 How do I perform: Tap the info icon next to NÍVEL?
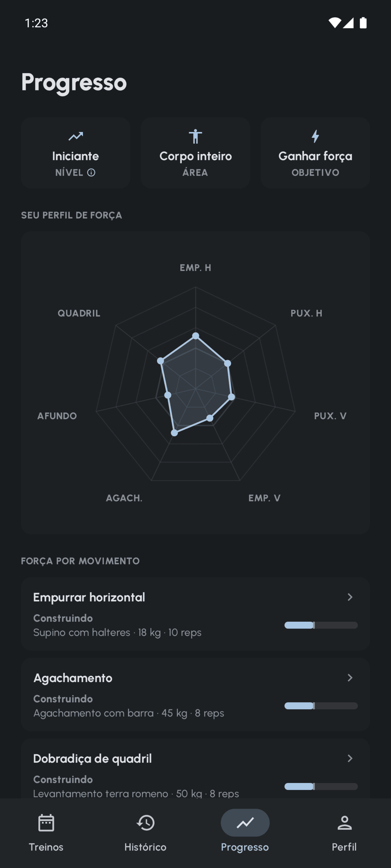(x=91, y=173)
